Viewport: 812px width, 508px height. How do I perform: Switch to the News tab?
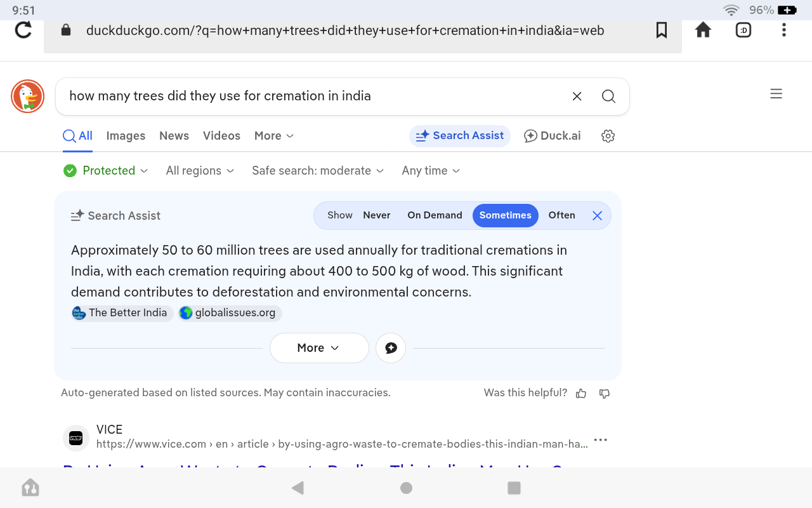(x=174, y=136)
